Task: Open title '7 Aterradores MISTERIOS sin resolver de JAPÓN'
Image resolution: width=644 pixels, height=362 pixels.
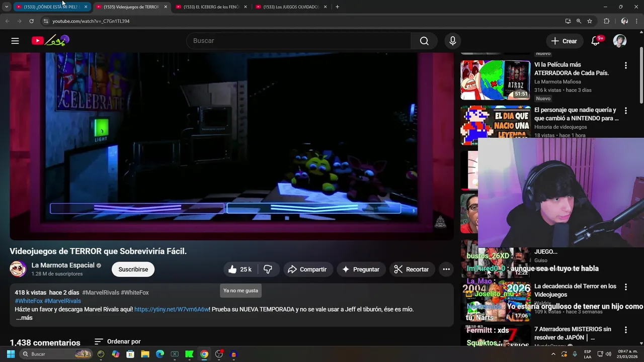Action: (573, 333)
